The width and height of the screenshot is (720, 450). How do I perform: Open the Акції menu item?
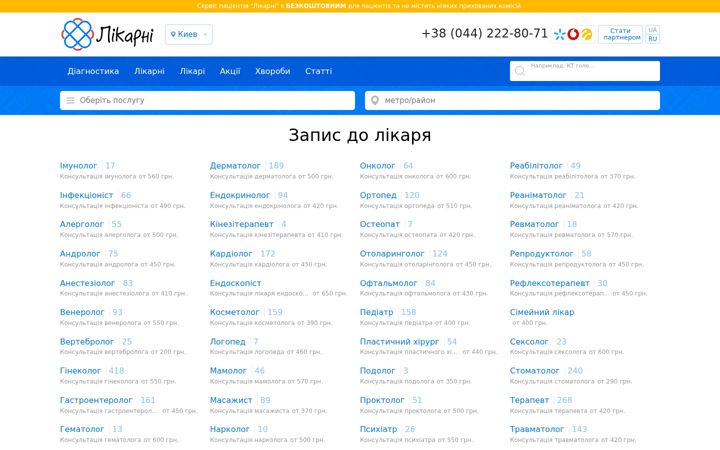coord(230,71)
